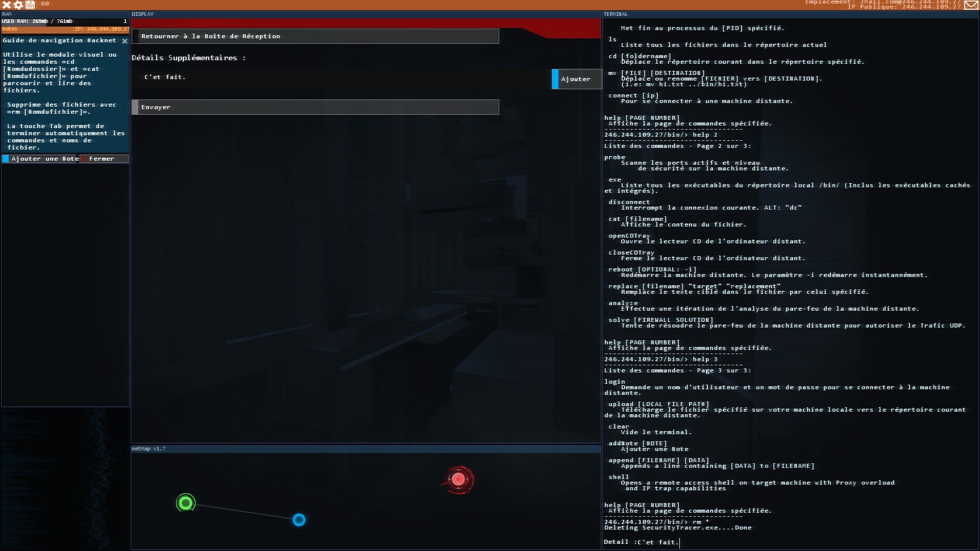Click the floppy disk save icon
The height and width of the screenshot is (551, 980).
(30, 5)
